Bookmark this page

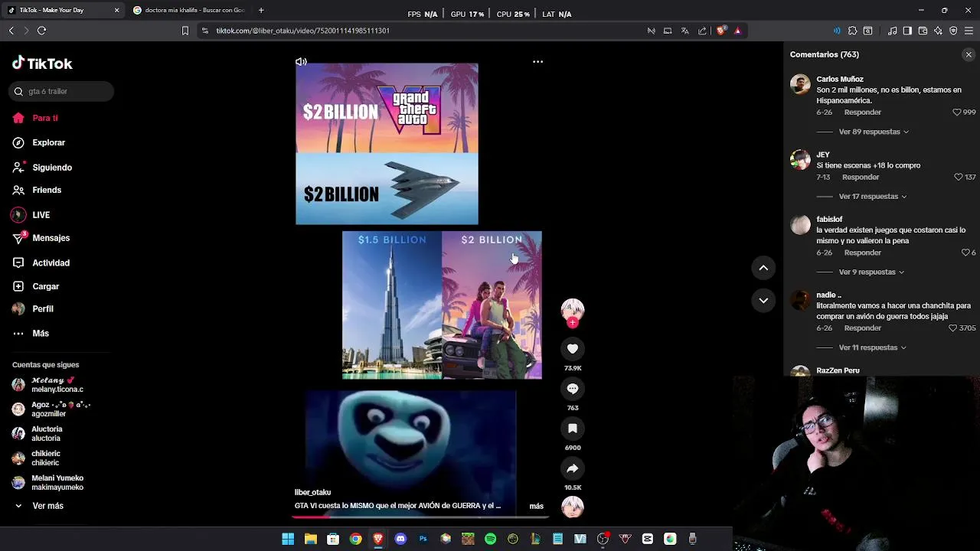[x=185, y=31]
